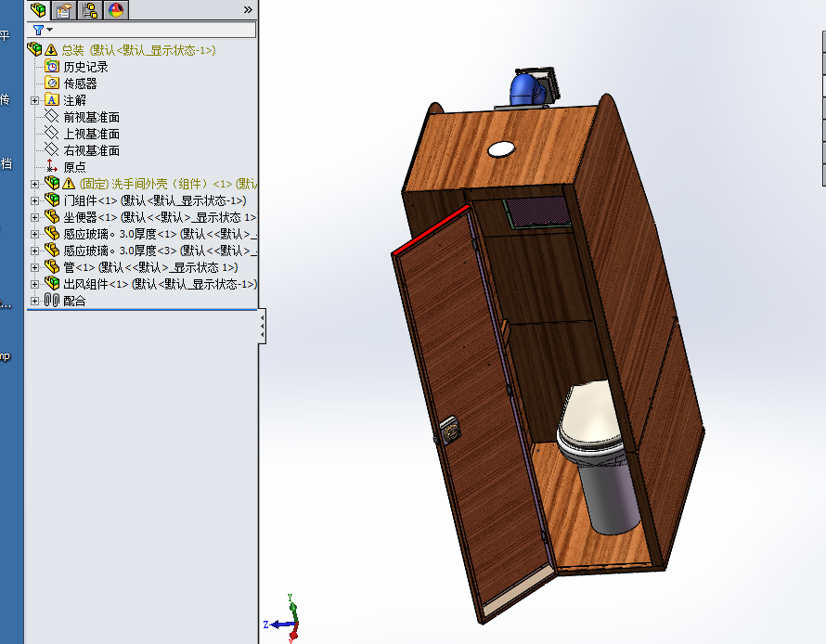Open the DisplayManager appearance tab

(x=116, y=9)
